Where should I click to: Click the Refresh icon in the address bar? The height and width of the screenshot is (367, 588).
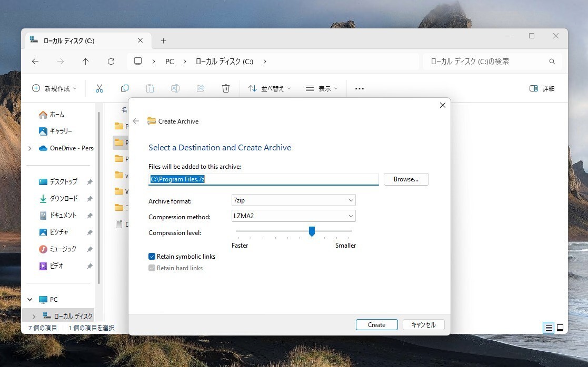(x=111, y=61)
